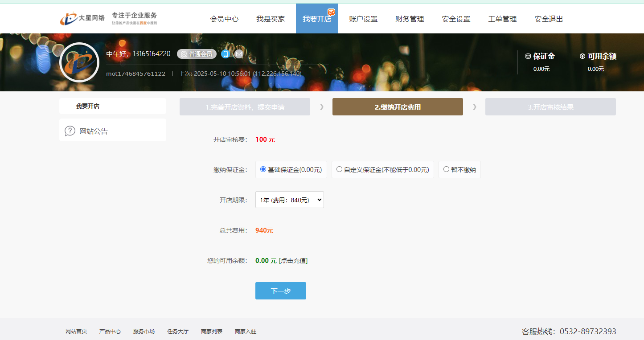Go to 财务管理 in the navigation bar

(410, 19)
